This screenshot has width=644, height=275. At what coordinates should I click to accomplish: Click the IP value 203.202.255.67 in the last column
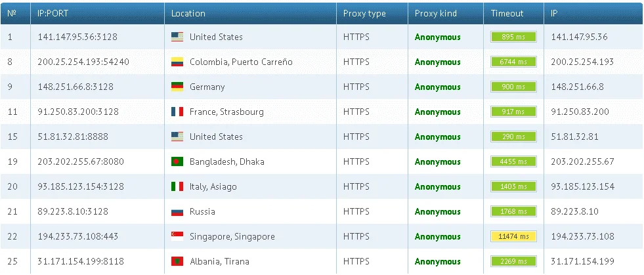(x=582, y=161)
